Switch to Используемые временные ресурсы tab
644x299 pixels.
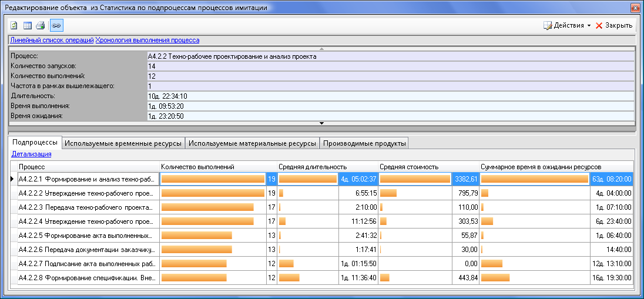coord(123,143)
